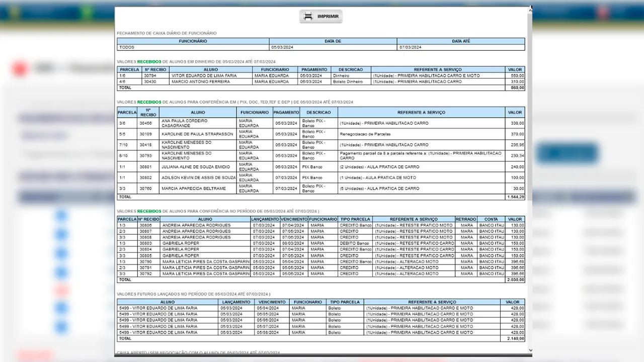The height and width of the screenshot is (362, 644).
Task: Select receipt number 30794 in the cash table
Action: (x=149, y=75)
